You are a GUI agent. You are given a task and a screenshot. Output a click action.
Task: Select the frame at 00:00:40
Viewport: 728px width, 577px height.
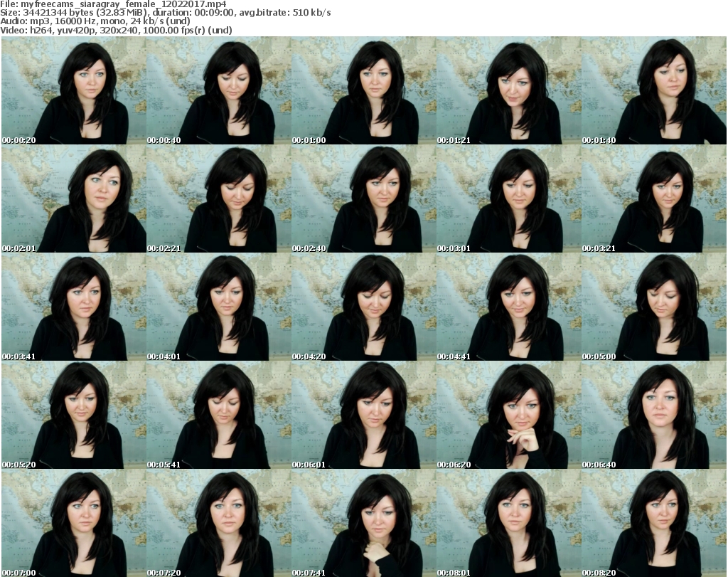(x=219, y=90)
